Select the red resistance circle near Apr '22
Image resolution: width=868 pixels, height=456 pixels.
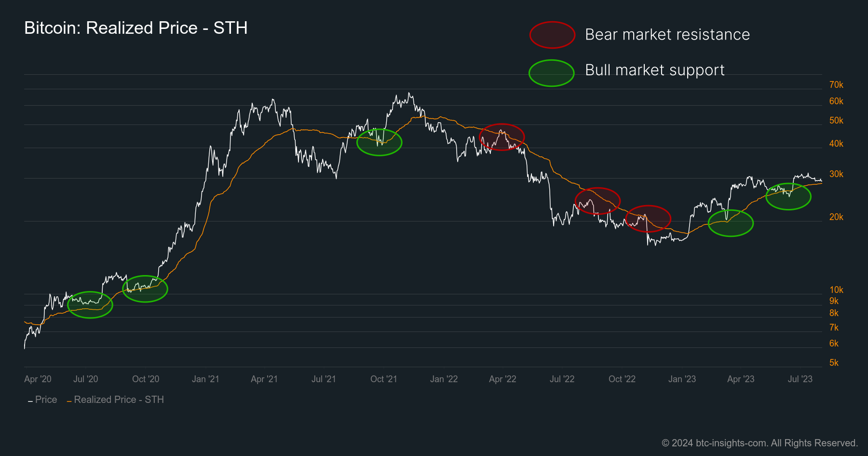pos(502,137)
